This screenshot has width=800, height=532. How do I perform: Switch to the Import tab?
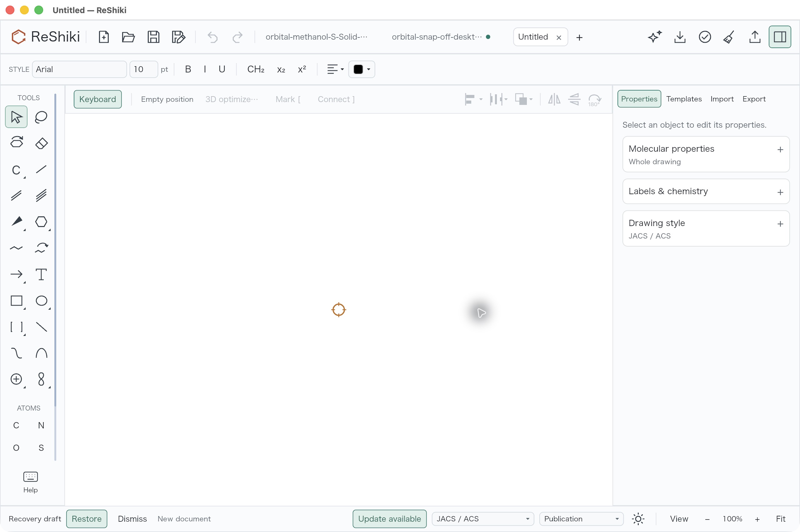pyautogui.click(x=722, y=99)
